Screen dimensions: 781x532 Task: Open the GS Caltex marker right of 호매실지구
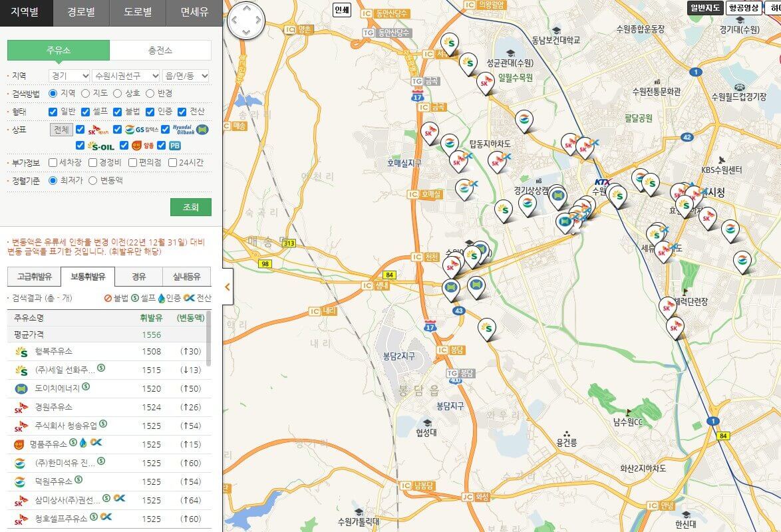pyautogui.click(x=449, y=144)
